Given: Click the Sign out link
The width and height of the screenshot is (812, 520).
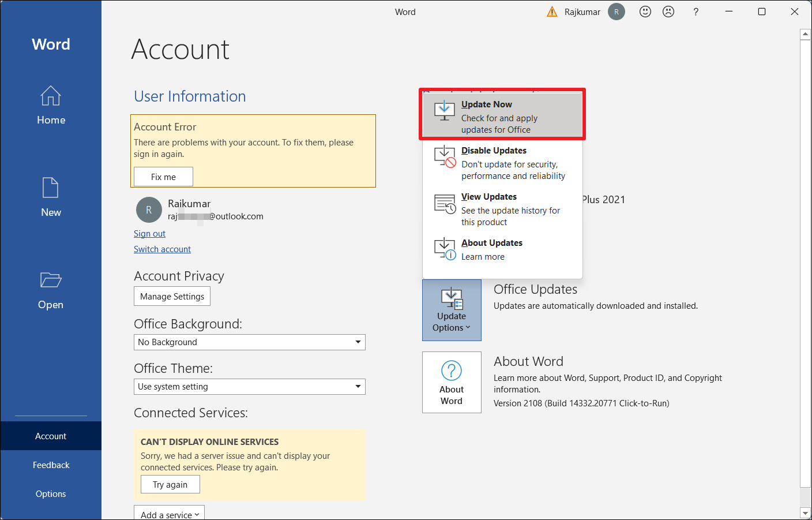Looking at the screenshot, I should (x=149, y=234).
